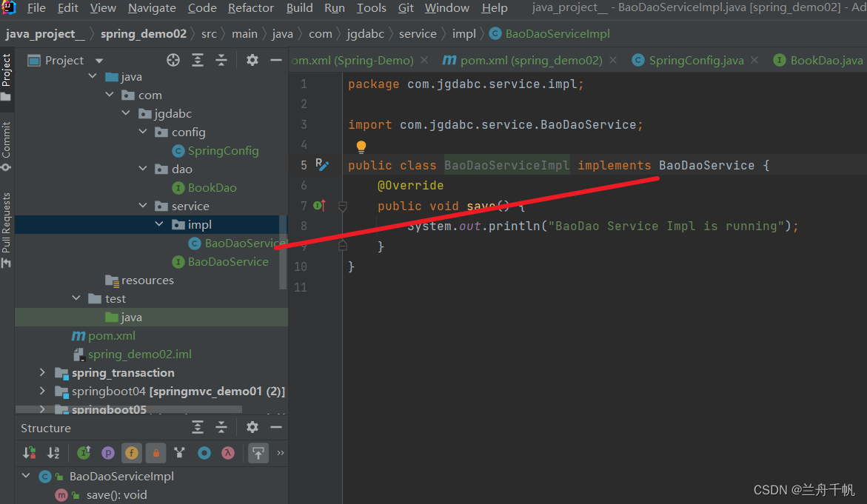Select BaoDaoService interface in tree
This screenshot has width=867, height=504.
(x=228, y=261)
